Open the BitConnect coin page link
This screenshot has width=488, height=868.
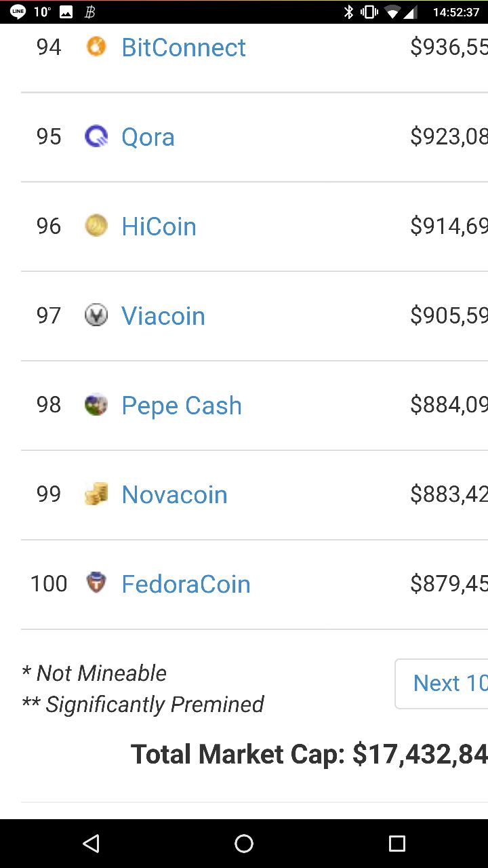(183, 47)
